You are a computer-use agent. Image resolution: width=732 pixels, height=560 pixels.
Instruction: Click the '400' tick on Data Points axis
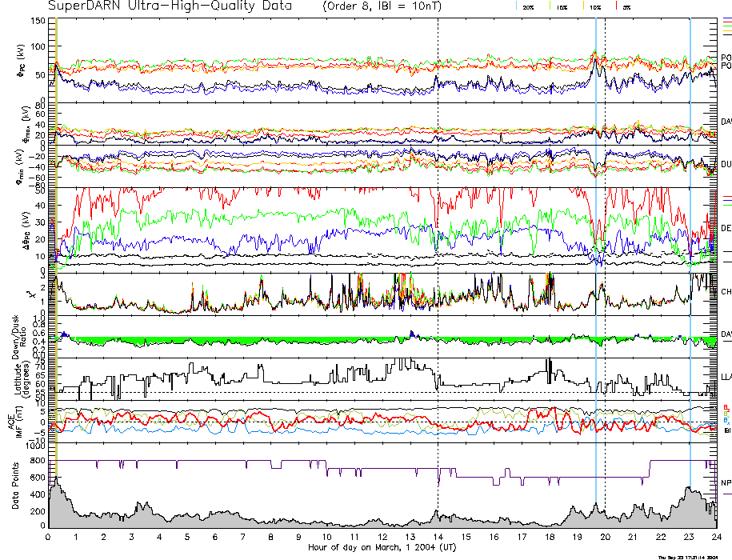38,494
